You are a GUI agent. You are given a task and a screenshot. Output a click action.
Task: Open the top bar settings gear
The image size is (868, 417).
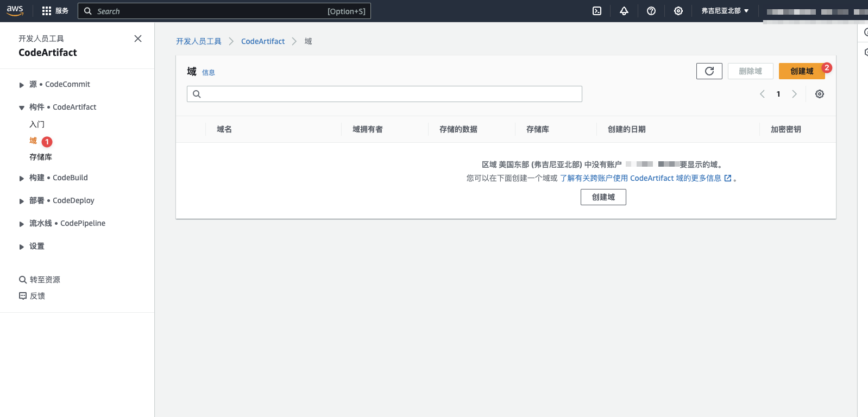[x=678, y=11]
